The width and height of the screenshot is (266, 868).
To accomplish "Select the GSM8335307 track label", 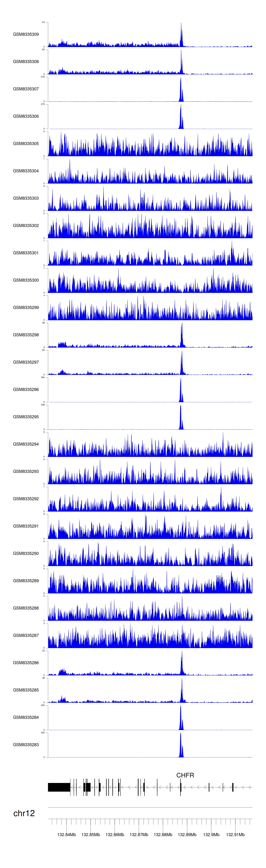I will (x=26, y=89).
